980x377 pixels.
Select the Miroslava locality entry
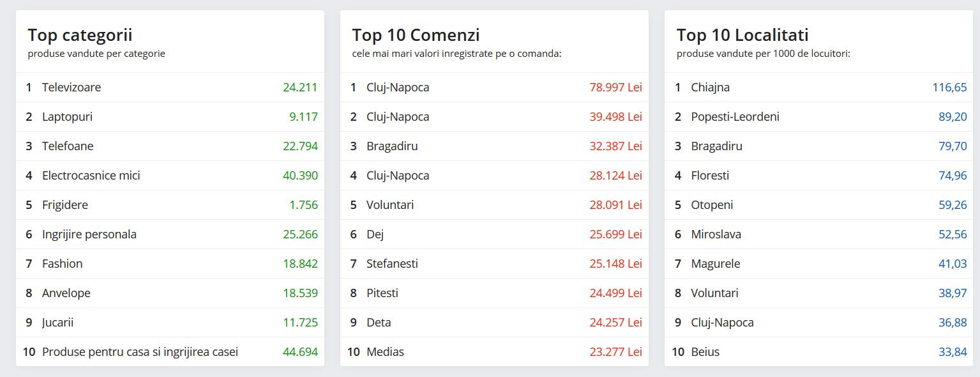(x=716, y=235)
